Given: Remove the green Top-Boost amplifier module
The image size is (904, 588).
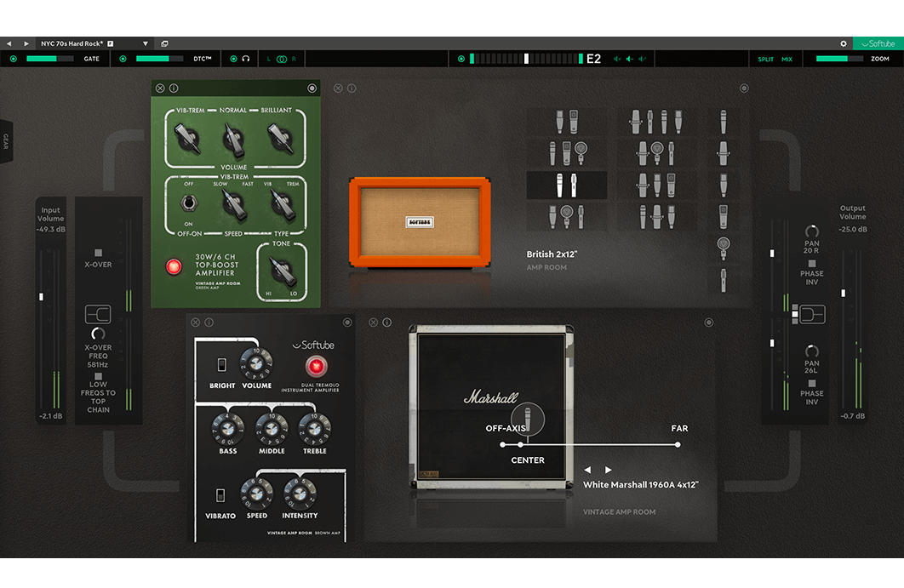Looking at the screenshot, I should pos(160,88).
